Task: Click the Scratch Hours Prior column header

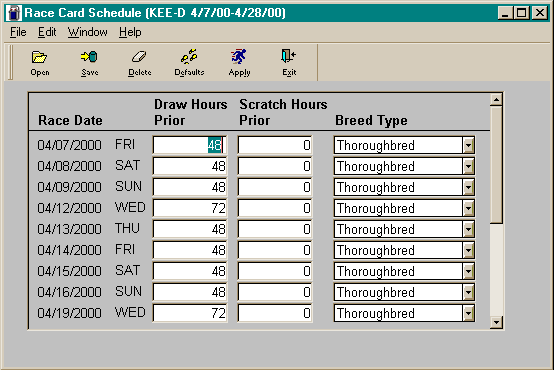Action: coord(283,112)
